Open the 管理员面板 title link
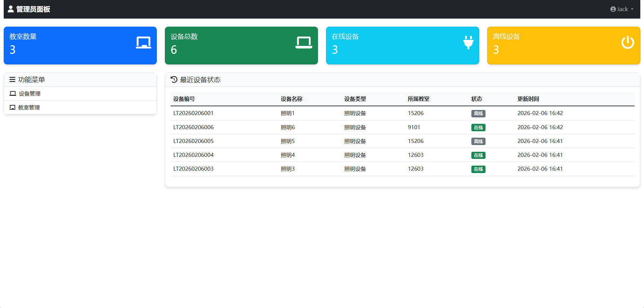Screen dimensions: 644x308 (x=29, y=9)
